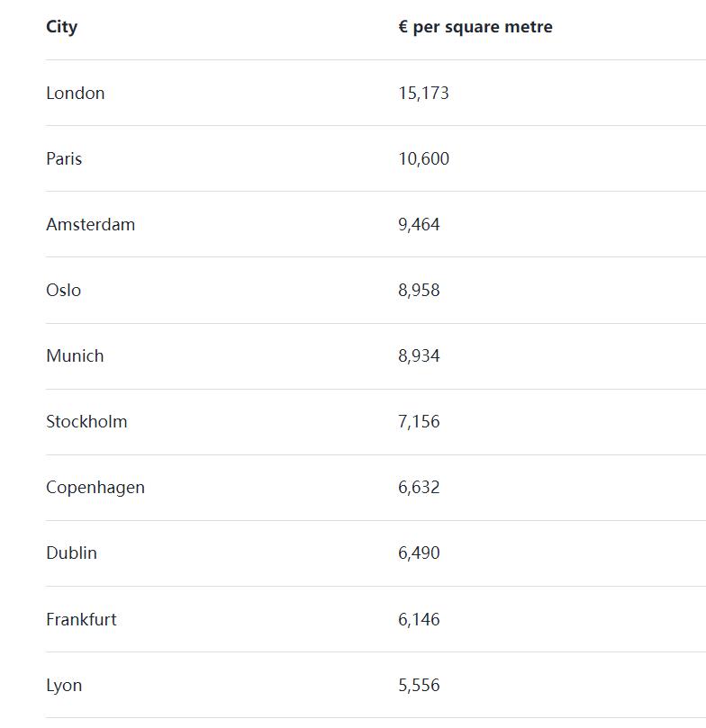Click Lyon price value 5,556
The image size is (706, 728).
(x=419, y=686)
